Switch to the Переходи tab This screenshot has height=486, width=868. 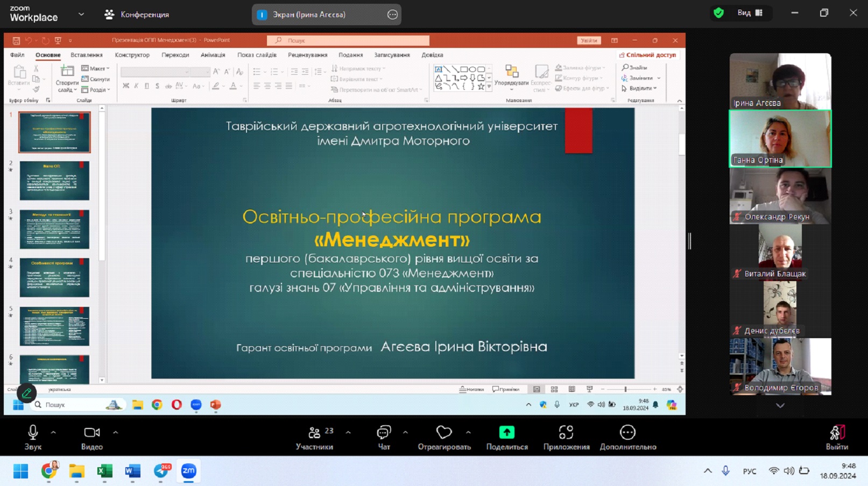[x=175, y=55]
